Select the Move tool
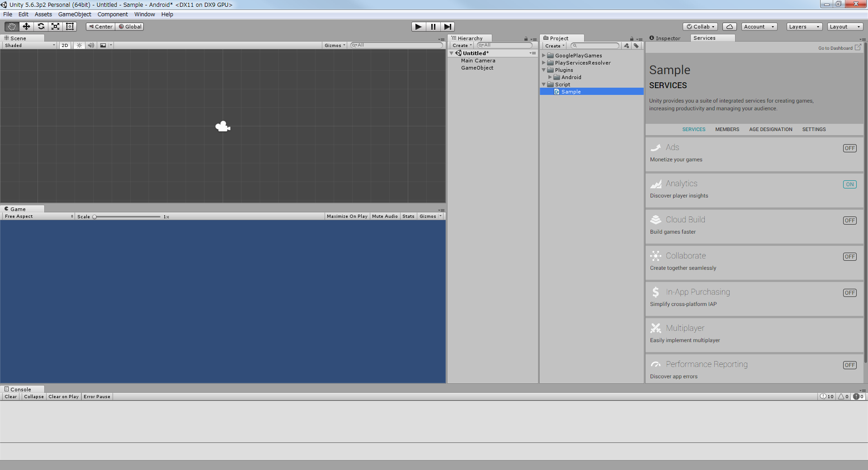 [x=26, y=27]
